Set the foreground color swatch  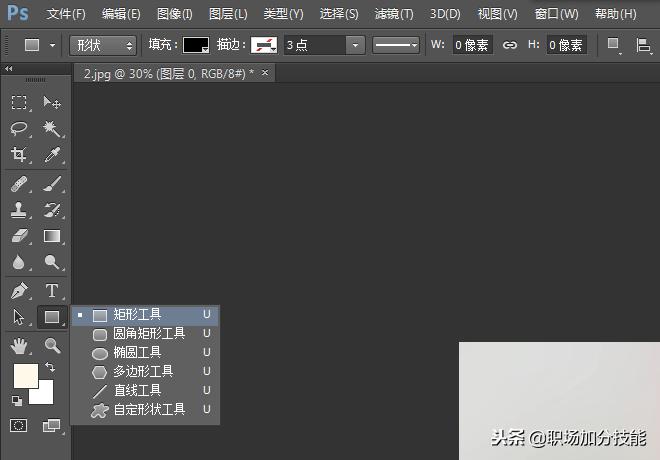click(24, 375)
